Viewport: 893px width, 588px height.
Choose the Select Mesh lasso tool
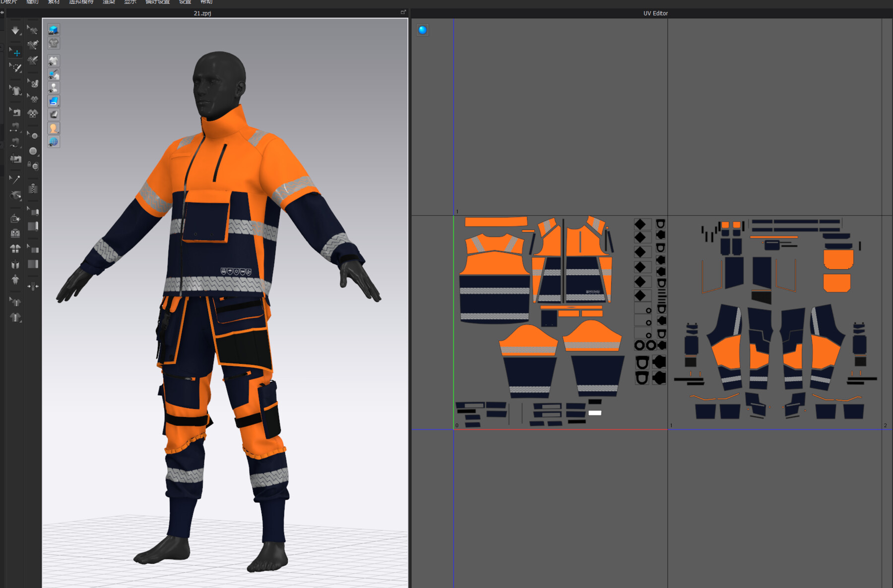click(x=15, y=67)
